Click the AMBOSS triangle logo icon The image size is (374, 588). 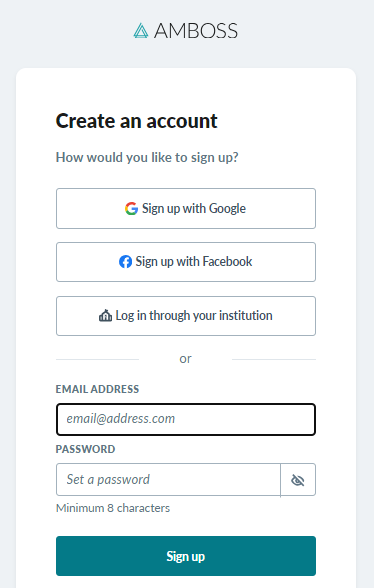(x=141, y=31)
